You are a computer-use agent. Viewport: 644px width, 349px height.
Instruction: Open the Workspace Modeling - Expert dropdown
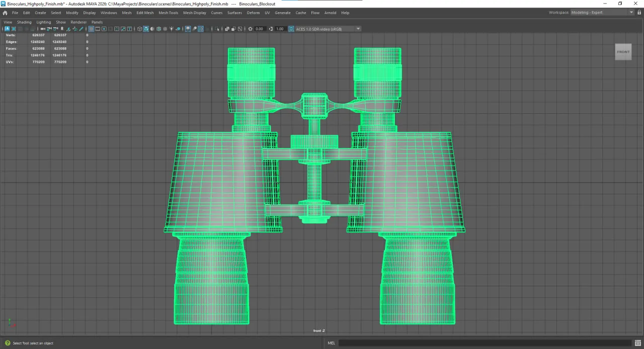click(602, 13)
